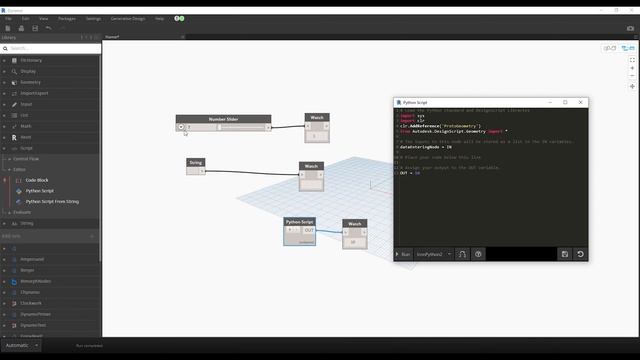
Task: Expand the ImportExport library category
Action: pos(4,93)
